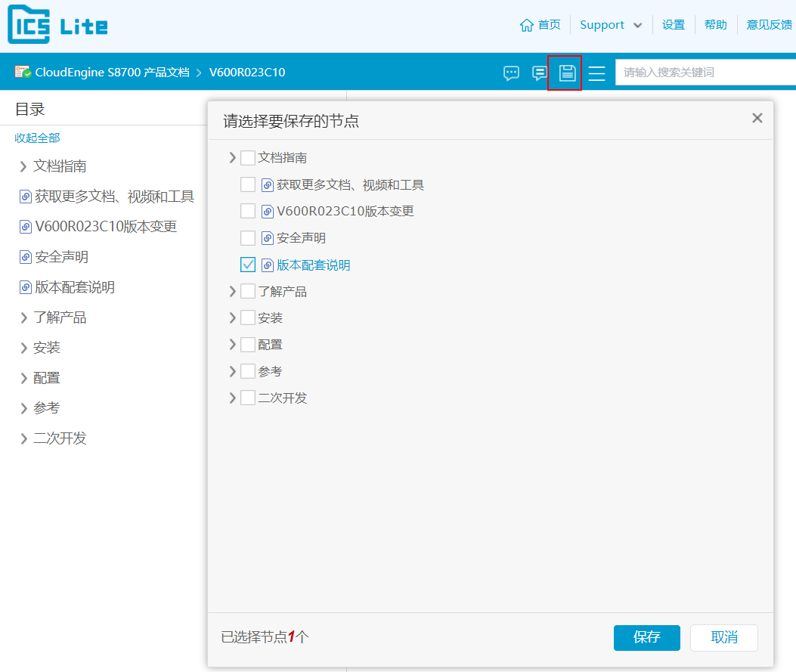796x672 pixels.
Task: Expand the 配置 node in the dialog
Action: tap(233, 344)
